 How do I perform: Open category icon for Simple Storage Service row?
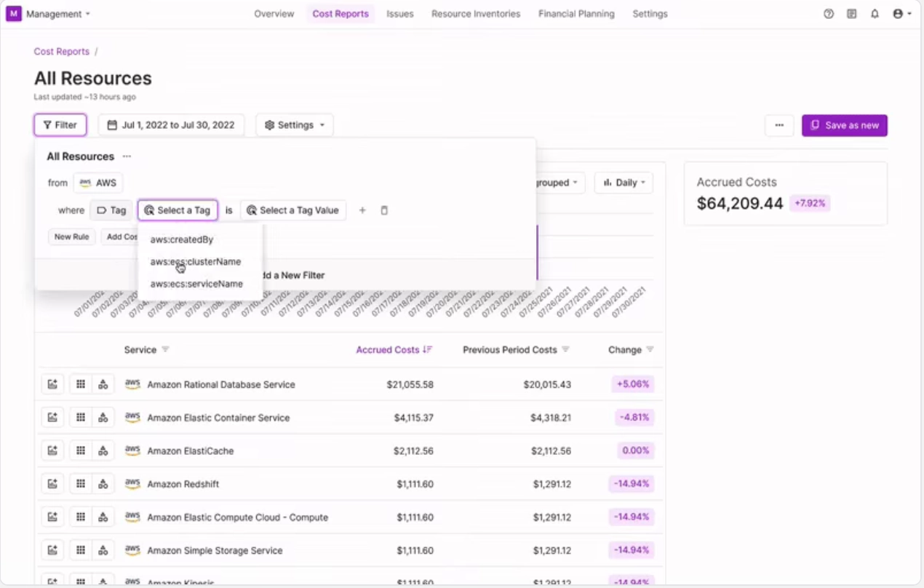[103, 550]
